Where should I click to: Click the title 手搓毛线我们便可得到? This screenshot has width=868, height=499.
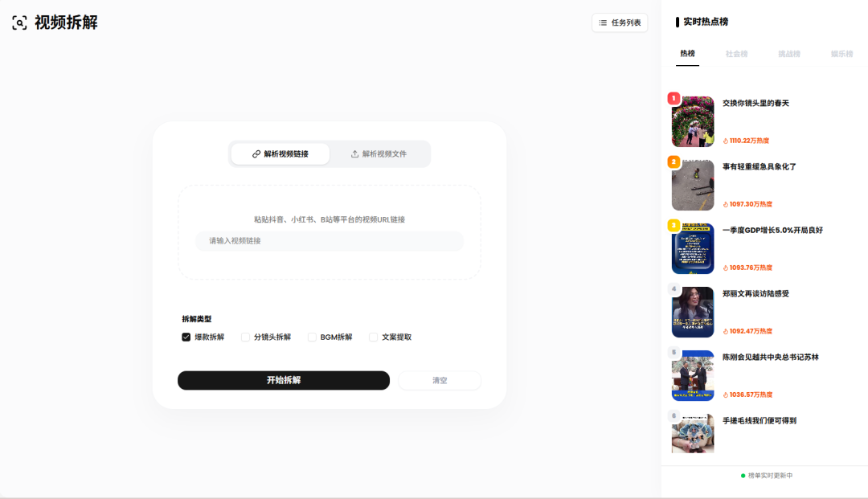pos(759,421)
